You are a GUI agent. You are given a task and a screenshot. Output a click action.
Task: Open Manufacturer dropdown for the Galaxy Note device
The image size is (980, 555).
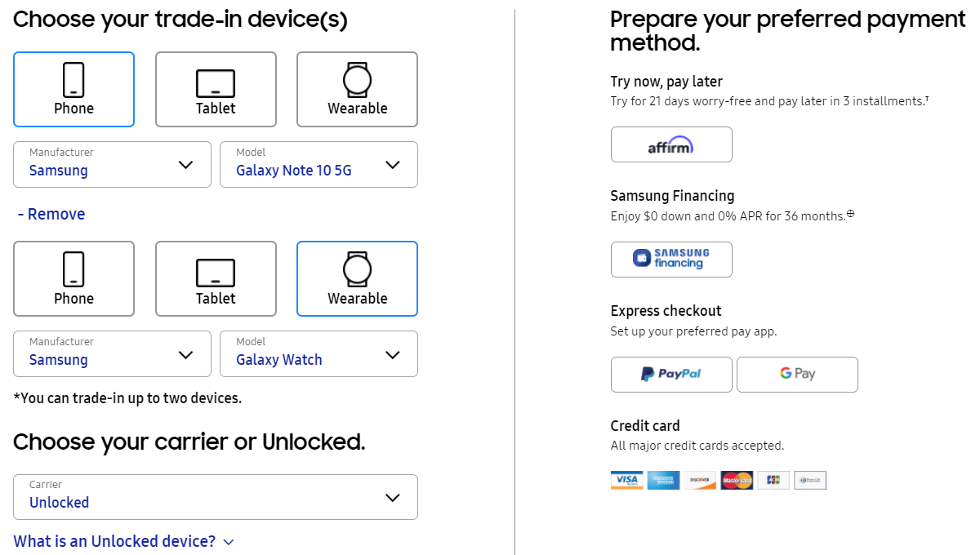coord(112,165)
